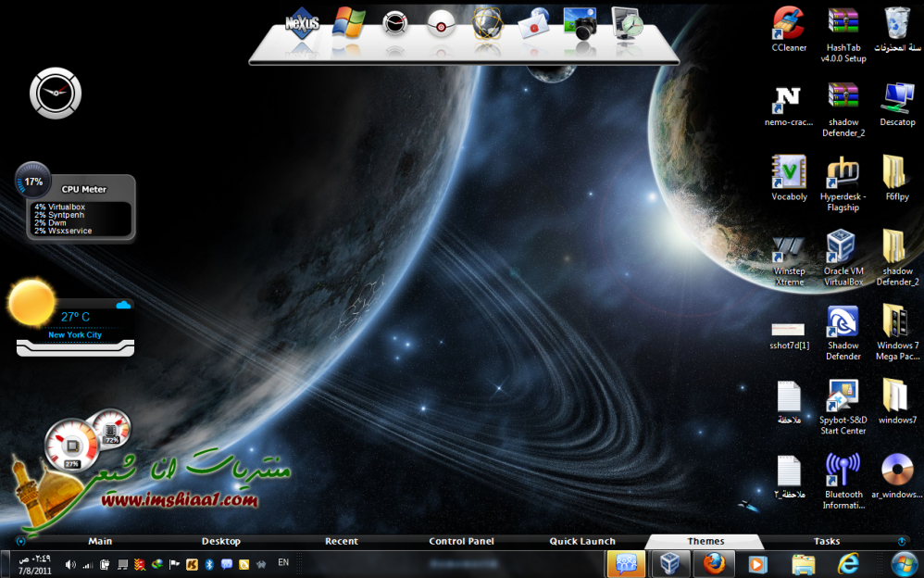Open the Shadow Defender shortcut
Image resolution: width=924 pixels, height=578 pixels.
click(843, 333)
